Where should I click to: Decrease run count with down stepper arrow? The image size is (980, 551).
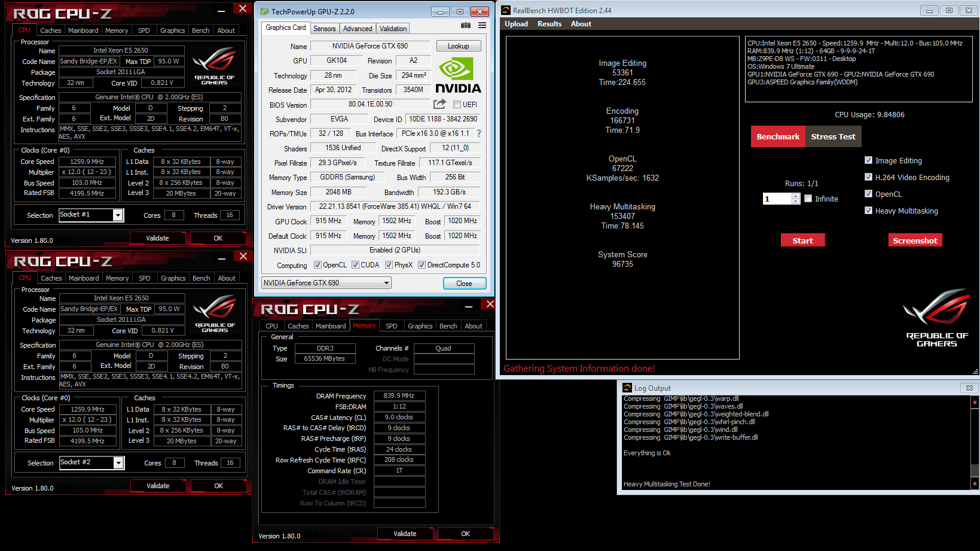[795, 202]
